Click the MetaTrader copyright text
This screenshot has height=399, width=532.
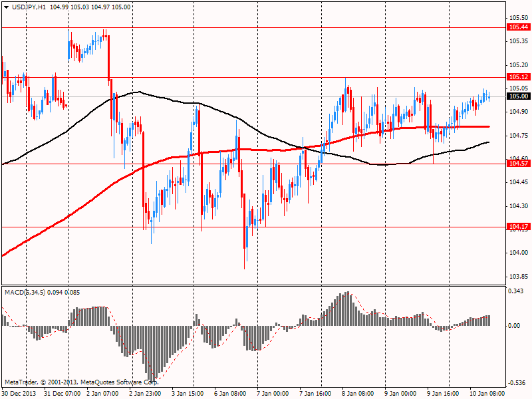pos(81,382)
